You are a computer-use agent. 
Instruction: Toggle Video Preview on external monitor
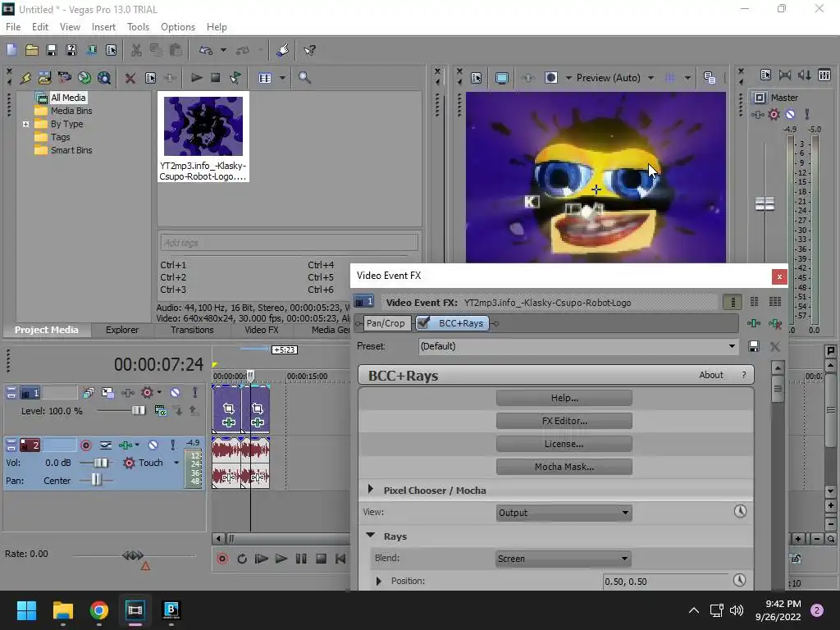[x=501, y=78]
